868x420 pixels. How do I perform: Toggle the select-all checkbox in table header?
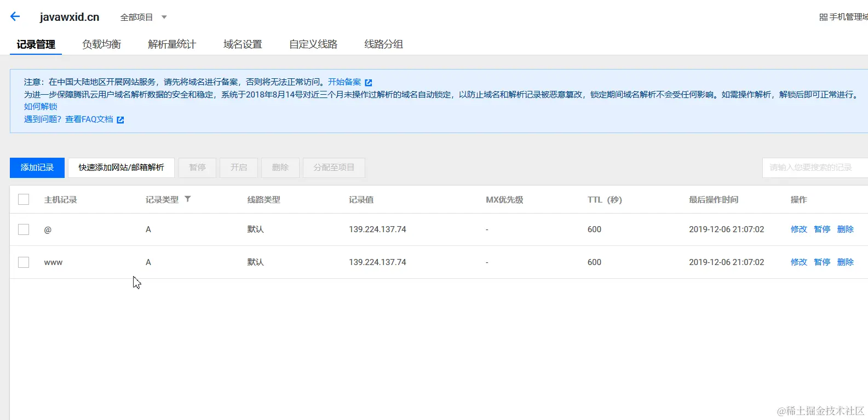tap(24, 199)
